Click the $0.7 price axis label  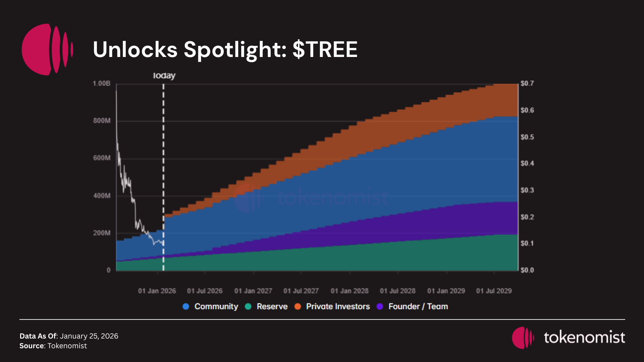click(x=527, y=83)
